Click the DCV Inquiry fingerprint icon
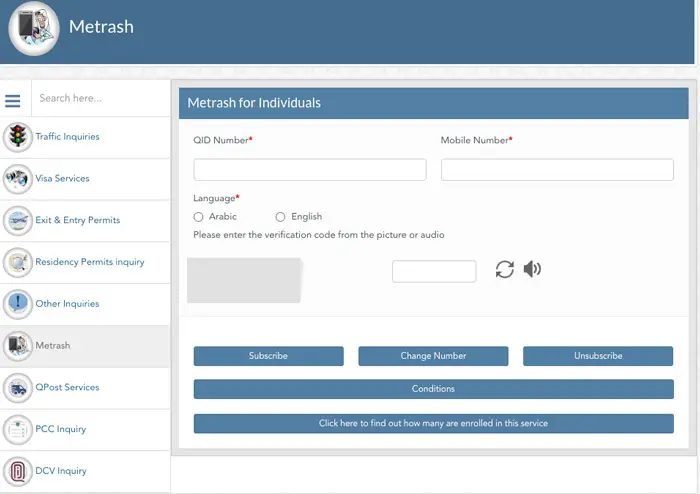The image size is (700, 494). pyautogui.click(x=18, y=471)
